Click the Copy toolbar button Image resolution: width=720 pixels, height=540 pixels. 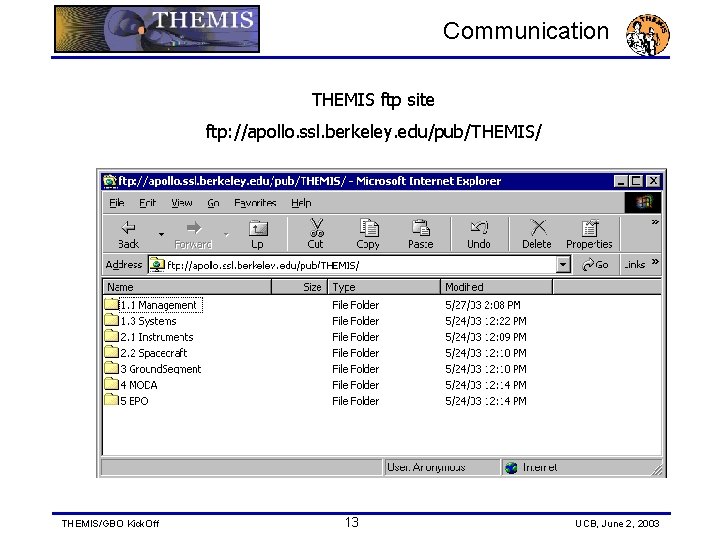pos(368,234)
